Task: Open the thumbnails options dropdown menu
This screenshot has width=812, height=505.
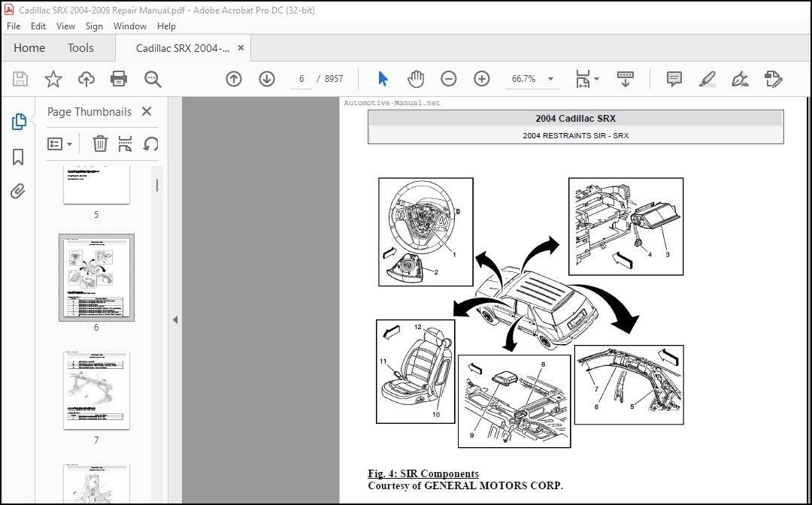Action: (x=59, y=144)
